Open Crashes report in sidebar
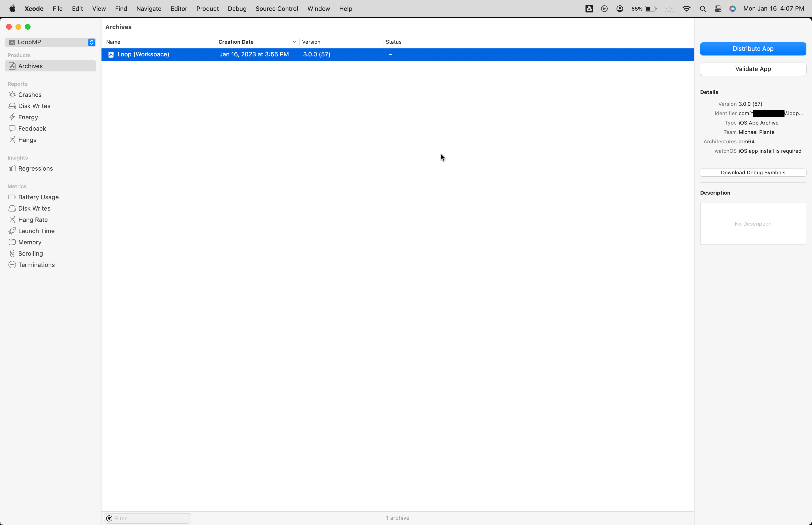This screenshot has height=525, width=812. point(51,94)
